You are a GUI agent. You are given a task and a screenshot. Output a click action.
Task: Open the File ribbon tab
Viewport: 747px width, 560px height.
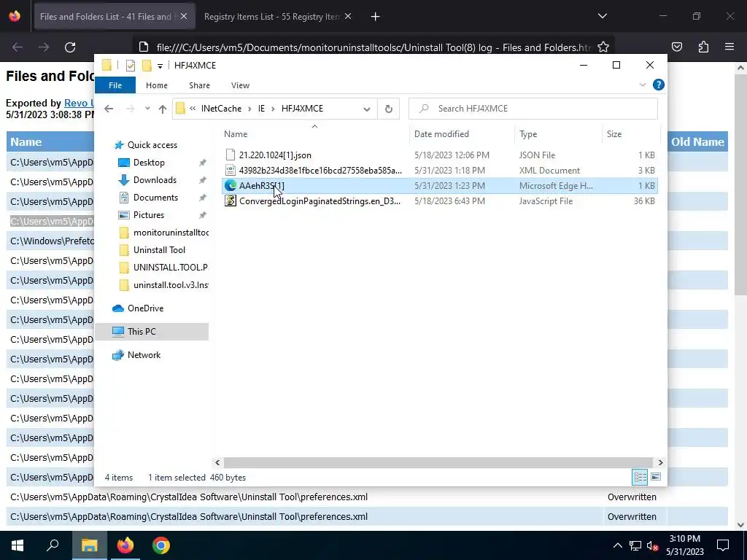click(x=115, y=85)
